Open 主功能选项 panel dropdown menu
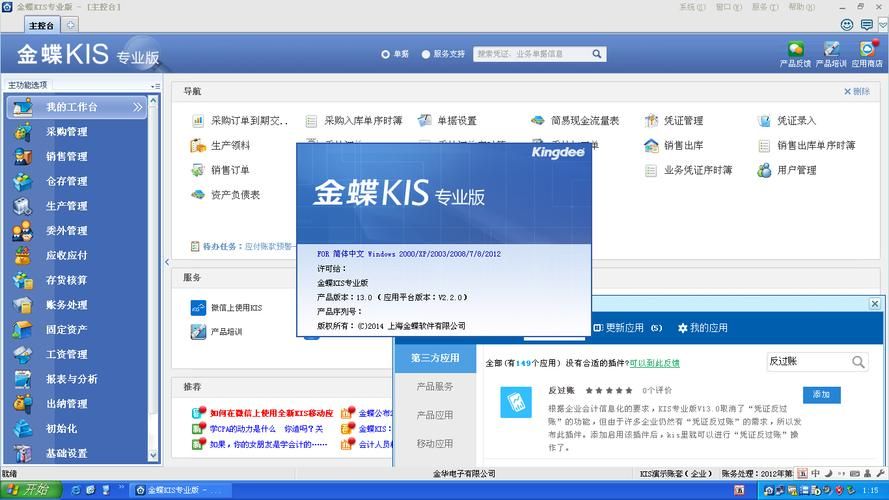 pos(155,86)
